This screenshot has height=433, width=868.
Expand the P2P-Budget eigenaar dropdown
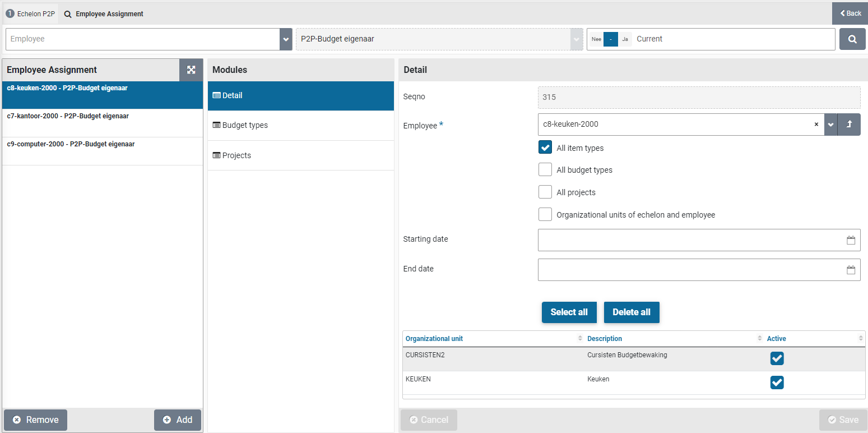click(576, 39)
